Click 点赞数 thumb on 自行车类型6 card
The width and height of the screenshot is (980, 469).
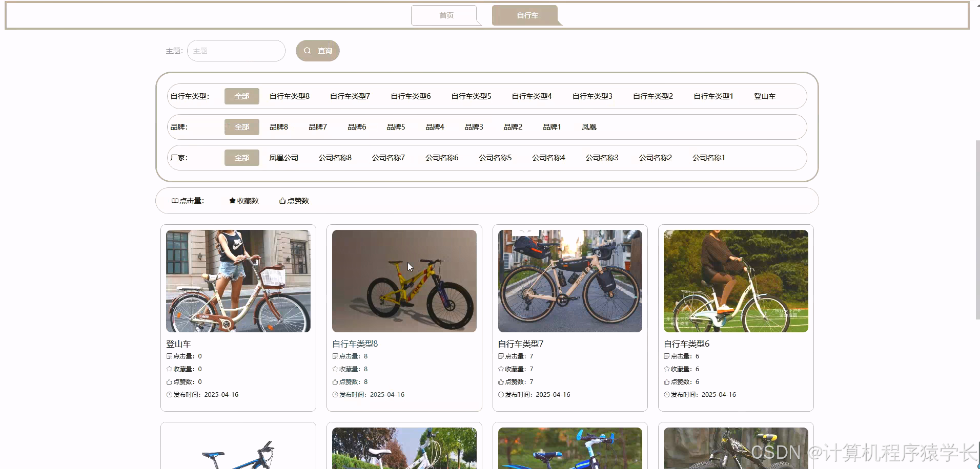click(667, 382)
